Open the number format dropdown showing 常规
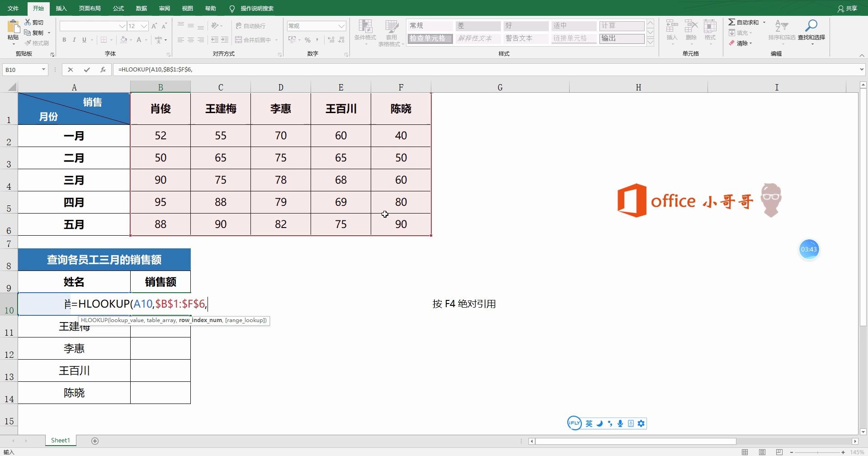This screenshot has width=868, height=456. pos(341,26)
